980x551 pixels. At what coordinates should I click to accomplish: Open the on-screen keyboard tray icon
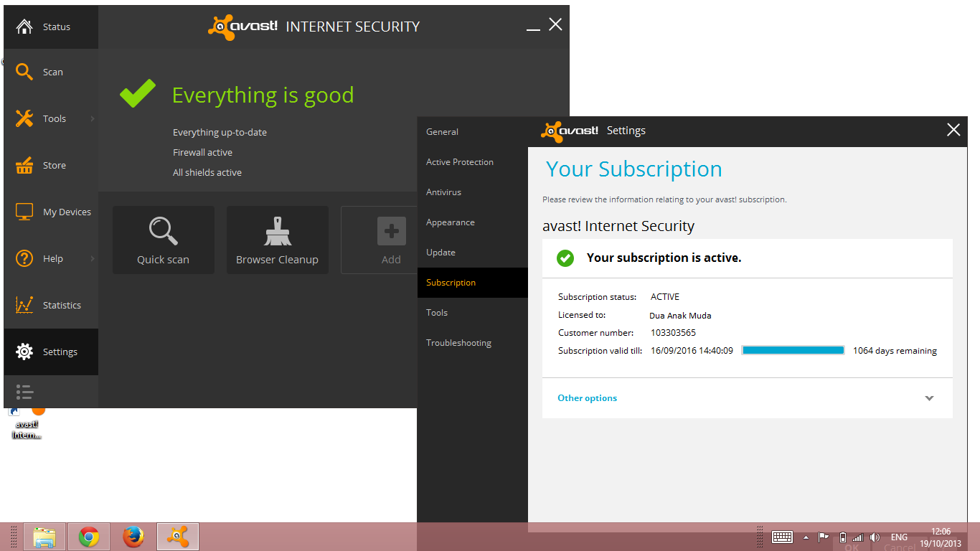(x=781, y=537)
